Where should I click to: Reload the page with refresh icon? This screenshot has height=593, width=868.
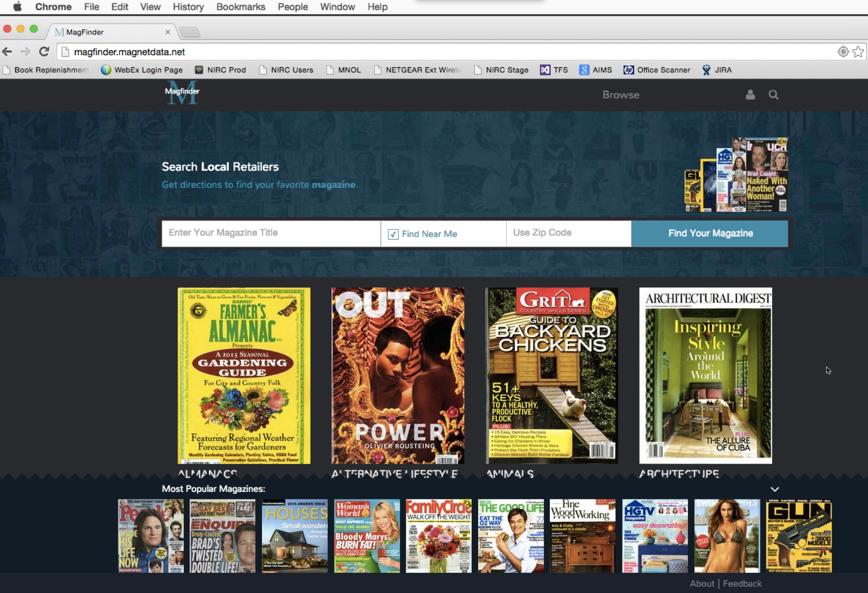(x=44, y=52)
